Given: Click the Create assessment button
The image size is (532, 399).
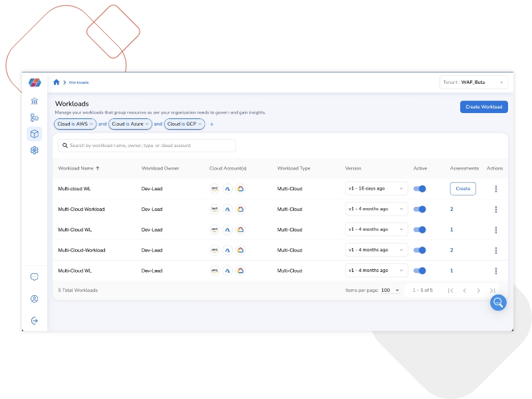Looking at the screenshot, I should 463,189.
